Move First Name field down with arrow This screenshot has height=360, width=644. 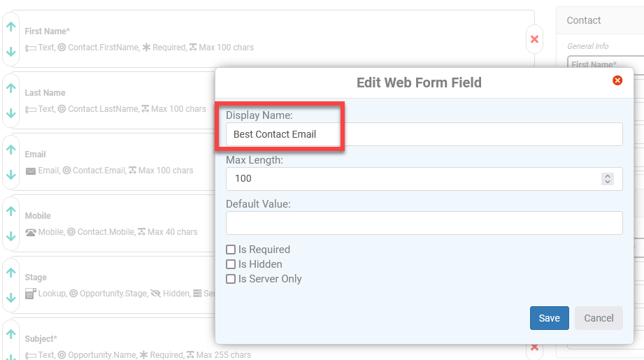pos(11,52)
